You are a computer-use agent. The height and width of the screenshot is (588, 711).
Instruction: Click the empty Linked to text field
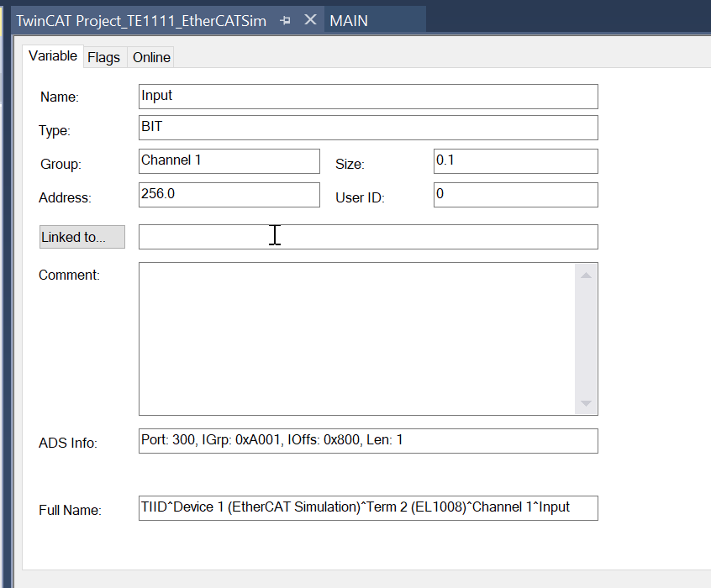coord(368,237)
